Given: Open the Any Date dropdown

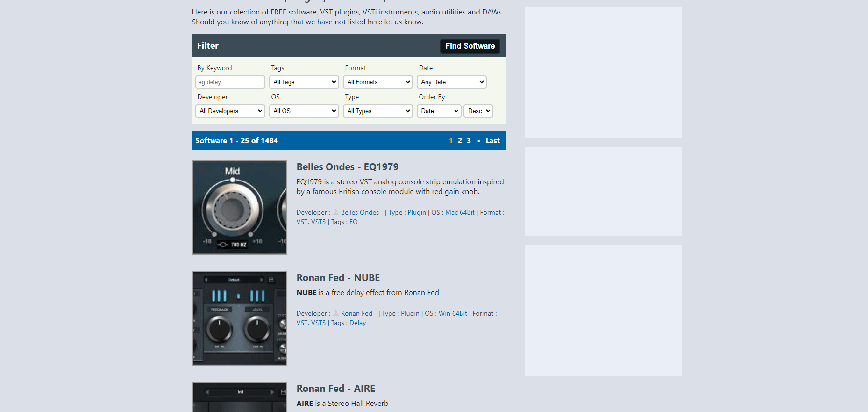Looking at the screenshot, I should point(451,82).
